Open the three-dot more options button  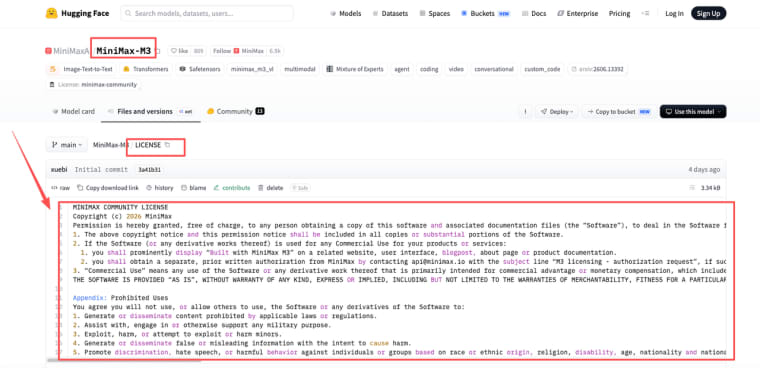(x=525, y=112)
